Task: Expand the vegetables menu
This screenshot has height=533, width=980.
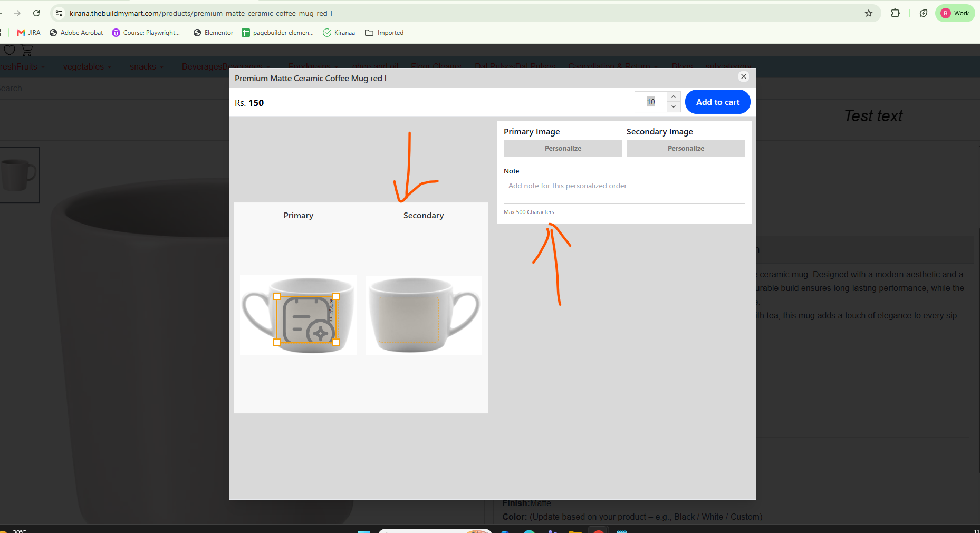Action: click(x=87, y=67)
